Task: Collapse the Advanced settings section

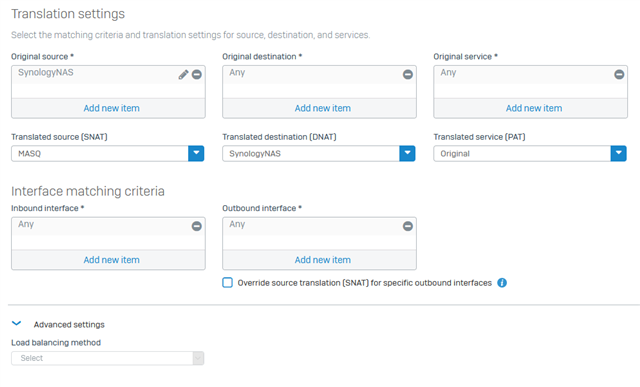Action: [x=16, y=324]
